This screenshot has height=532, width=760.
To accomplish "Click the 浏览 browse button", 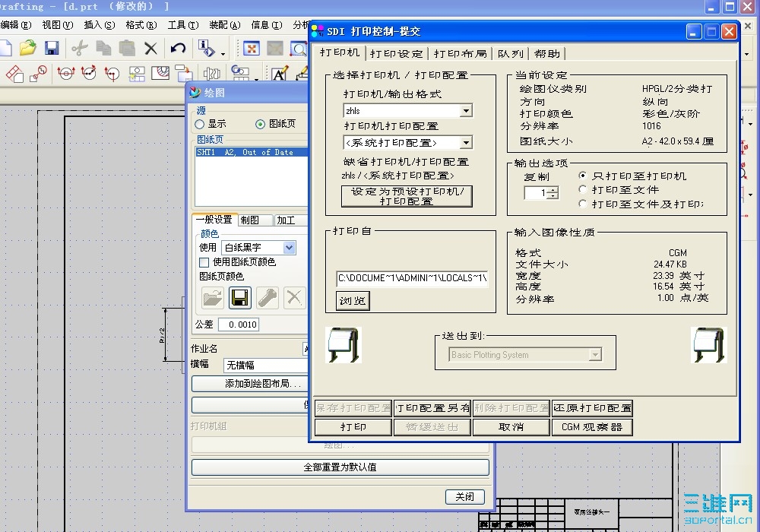I will pyautogui.click(x=353, y=301).
